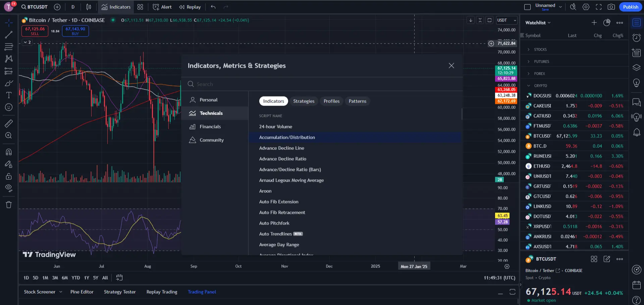Click the 67,143.90 BUY button

tap(75, 31)
